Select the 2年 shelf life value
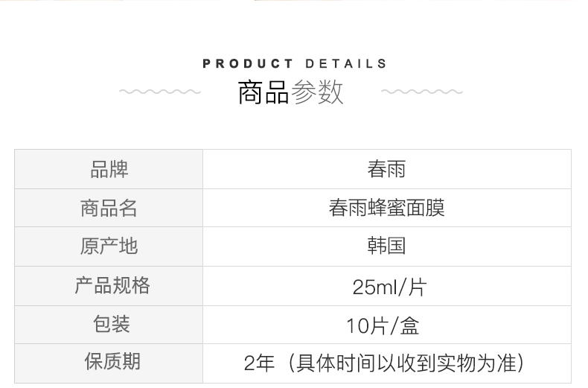The image size is (588, 388). (x=259, y=363)
